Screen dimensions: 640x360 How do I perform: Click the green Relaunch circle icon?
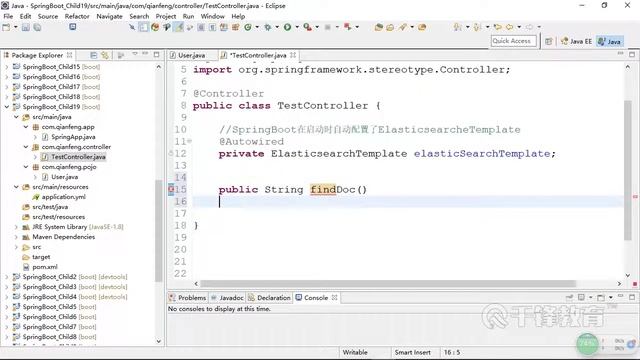248,27
